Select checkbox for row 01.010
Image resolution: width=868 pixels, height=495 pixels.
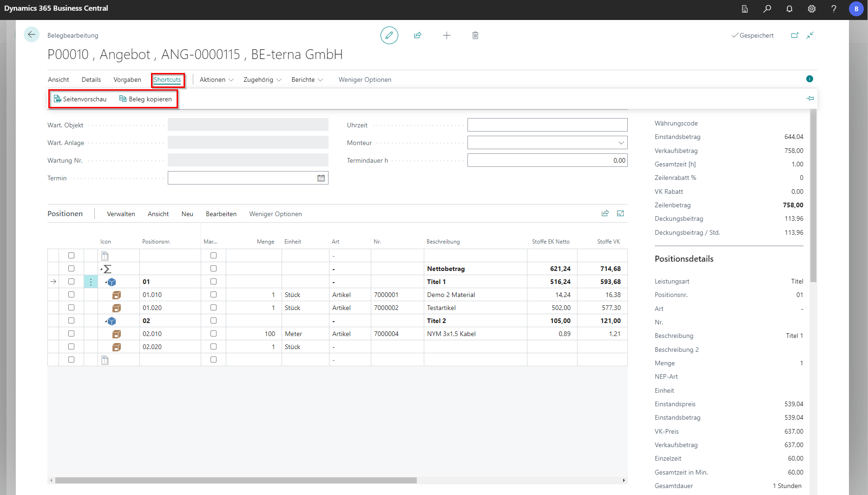pyautogui.click(x=71, y=295)
